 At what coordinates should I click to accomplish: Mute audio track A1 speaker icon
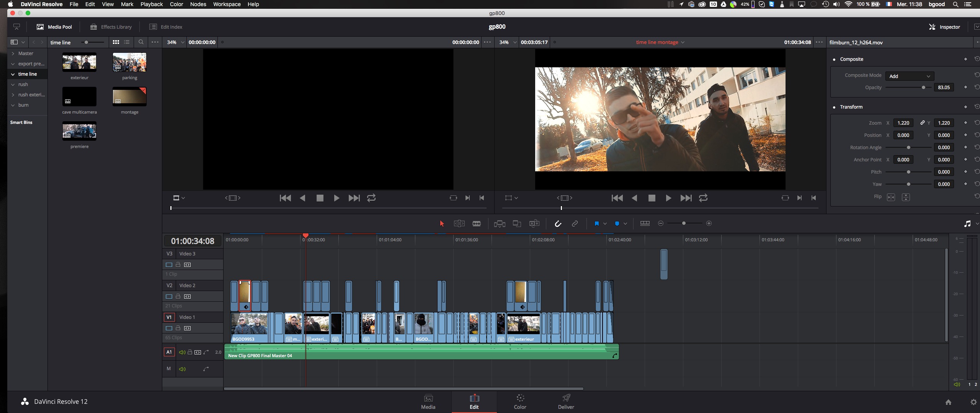point(182,352)
